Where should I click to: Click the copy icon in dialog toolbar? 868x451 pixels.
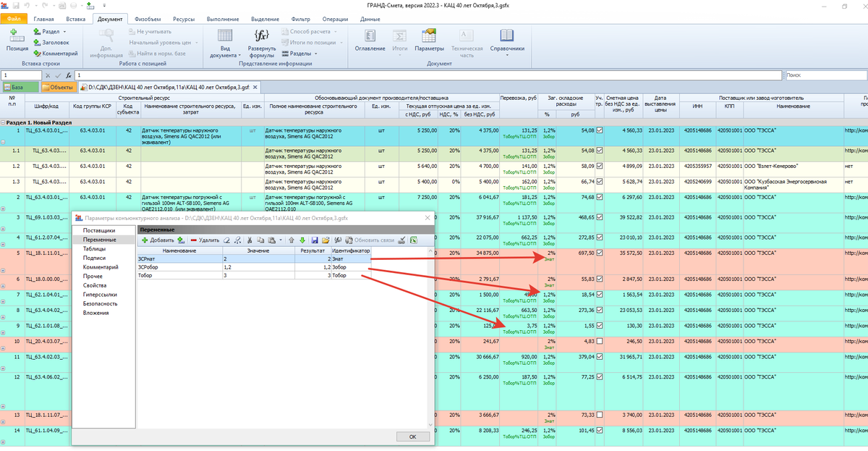(260, 240)
